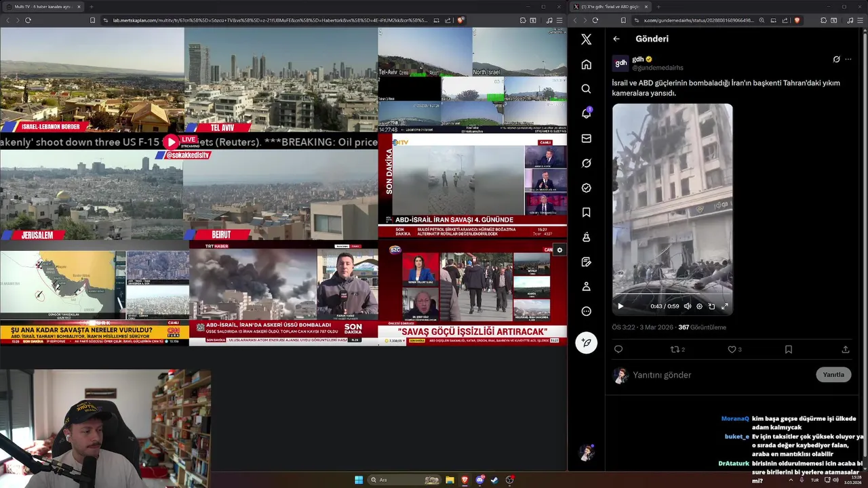
Task: Toggle picture-in-picture on tweet video
Action: click(711, 306)
